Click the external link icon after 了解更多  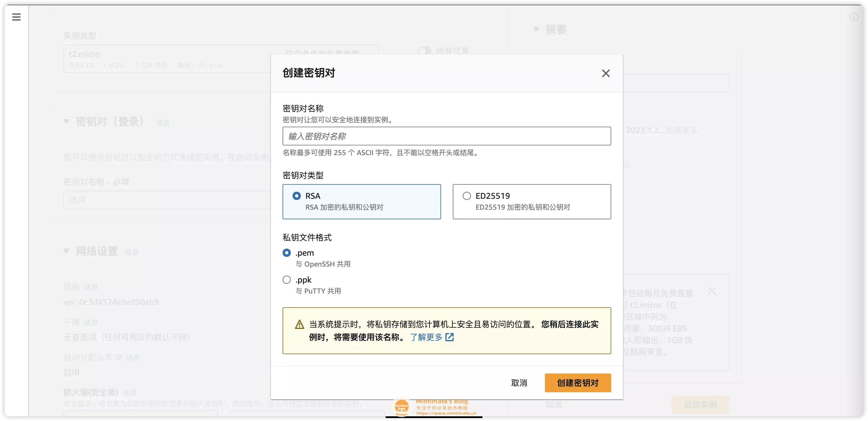(x=450, y=337)
